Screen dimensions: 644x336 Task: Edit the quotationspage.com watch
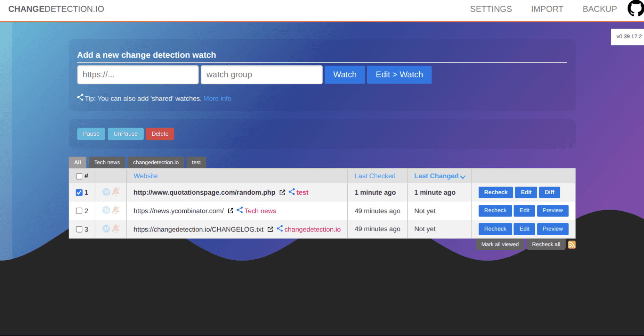pyautogui.click(x=526, y=192)
